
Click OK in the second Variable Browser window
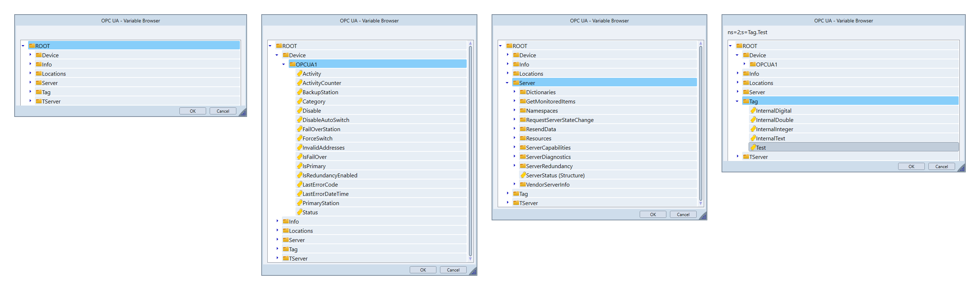[423, 270]
